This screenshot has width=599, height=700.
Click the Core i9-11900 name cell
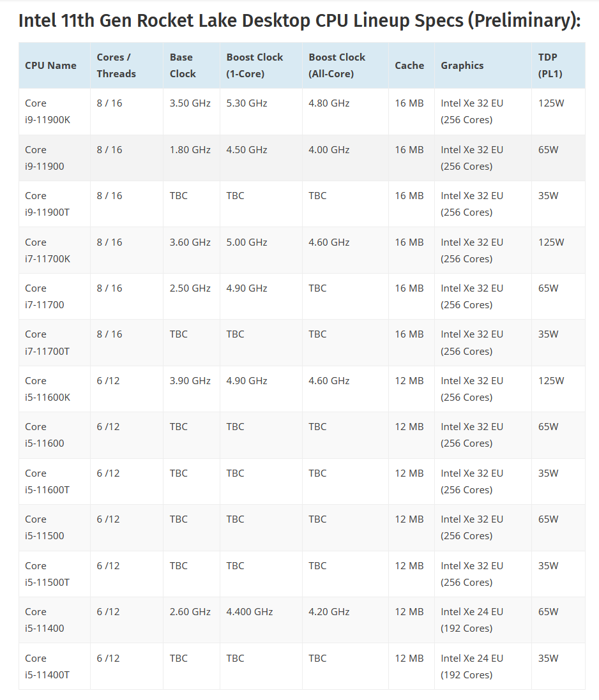45,158
